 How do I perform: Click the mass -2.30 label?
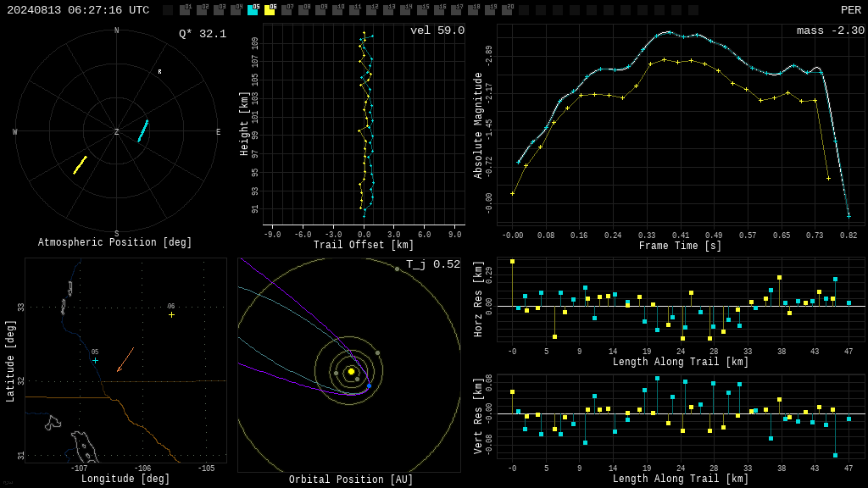point(831,30)
